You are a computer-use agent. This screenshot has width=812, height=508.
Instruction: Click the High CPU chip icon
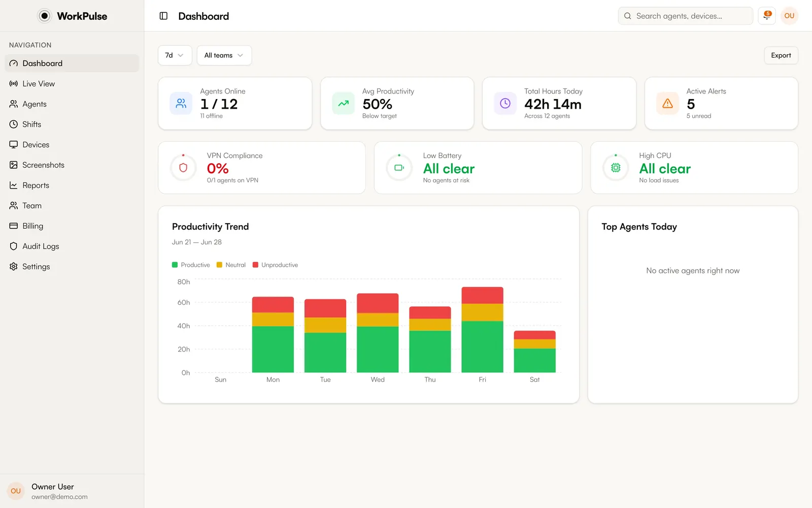click(x=616, y=168)
